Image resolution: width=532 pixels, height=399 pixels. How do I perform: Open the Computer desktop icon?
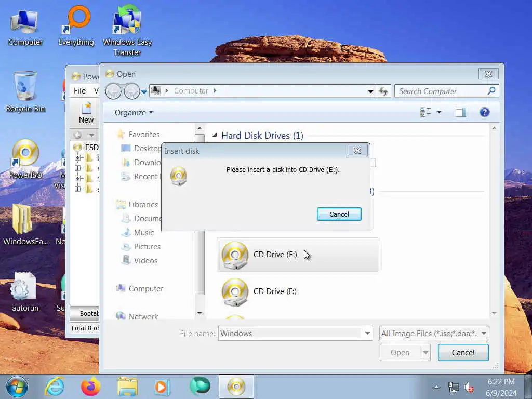25,28
